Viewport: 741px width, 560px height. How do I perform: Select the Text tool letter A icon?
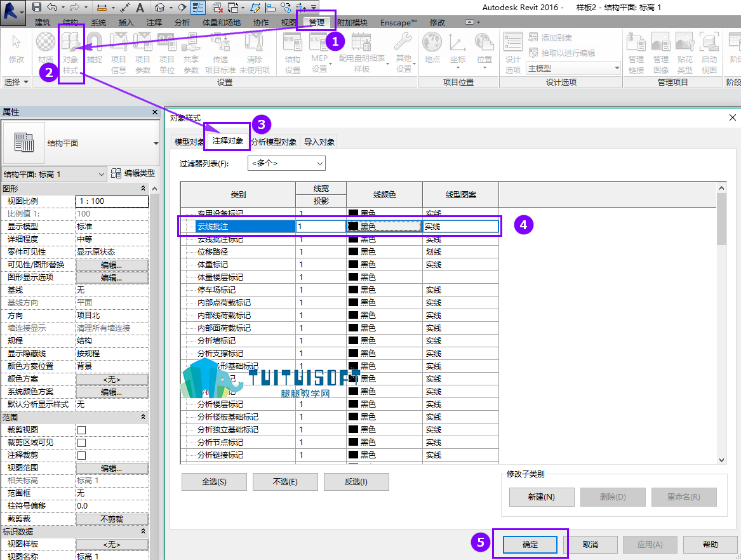point(140,8)
